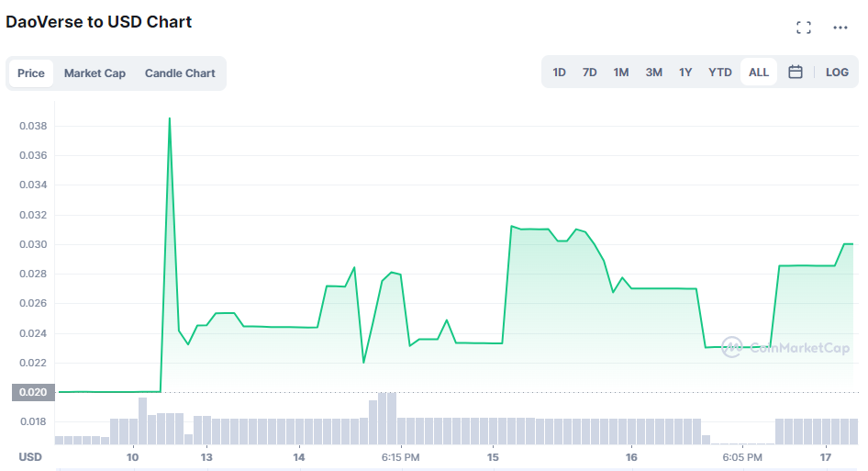Click the 6:05 PM x-axis label
Viewport: 868px width, 471px height.
point(741,458)
